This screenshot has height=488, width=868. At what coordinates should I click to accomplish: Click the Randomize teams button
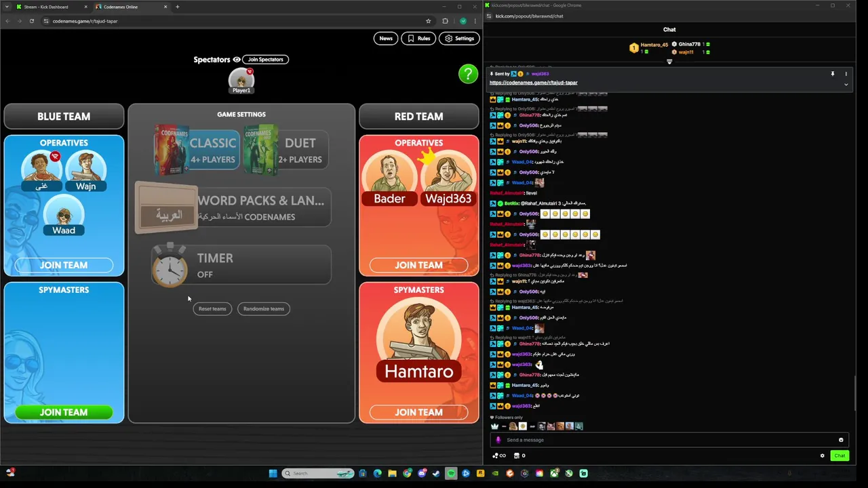(x=264, y=309)
